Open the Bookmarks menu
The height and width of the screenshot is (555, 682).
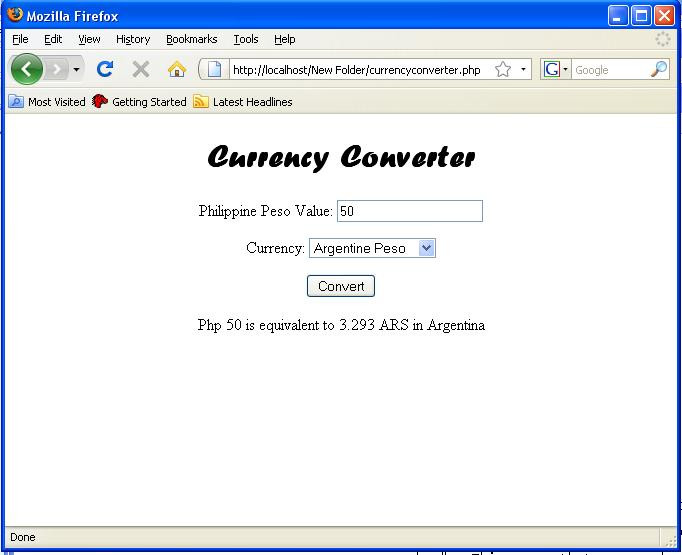coord(192,40)
